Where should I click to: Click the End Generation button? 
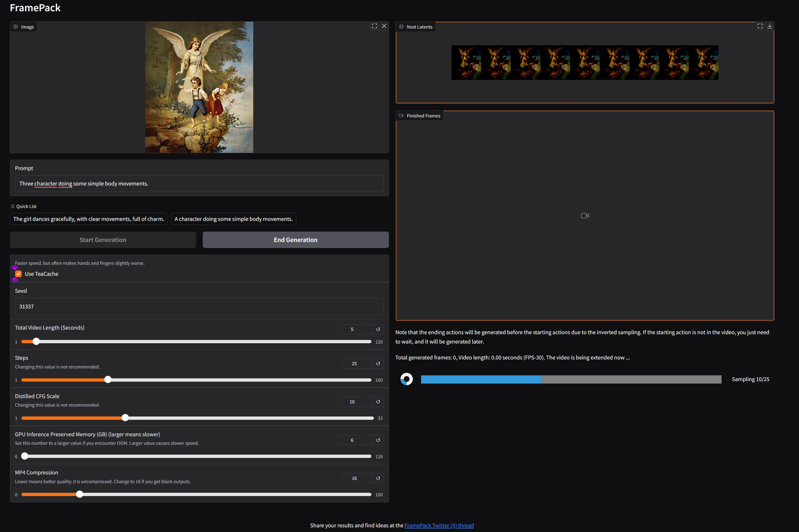pos(296,240)
